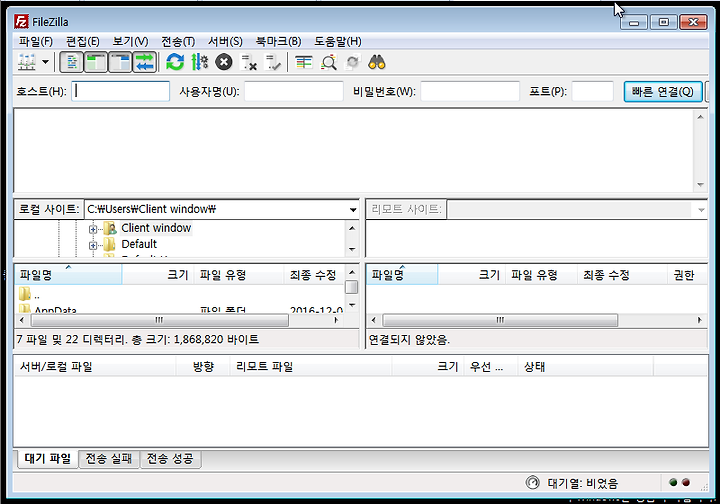Reconnect to last server icon

coord(273,62)
